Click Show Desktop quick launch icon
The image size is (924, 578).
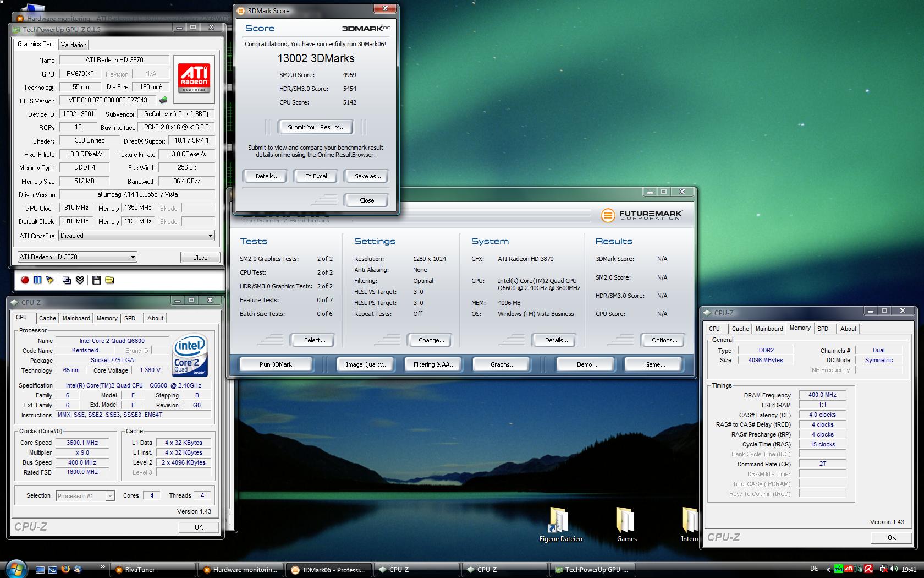[40, 570]
